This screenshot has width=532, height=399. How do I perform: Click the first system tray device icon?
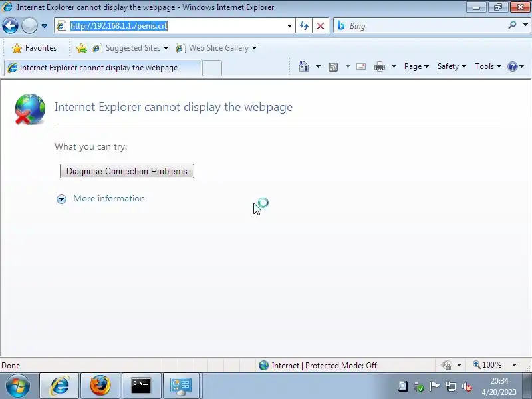click(403, 386)
